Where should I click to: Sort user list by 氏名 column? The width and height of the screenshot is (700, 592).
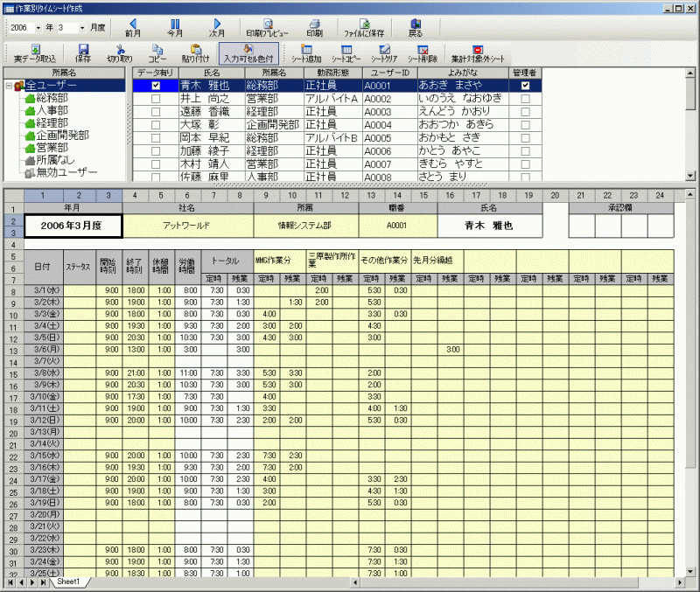pyautogui.click(x=212, y=73)
